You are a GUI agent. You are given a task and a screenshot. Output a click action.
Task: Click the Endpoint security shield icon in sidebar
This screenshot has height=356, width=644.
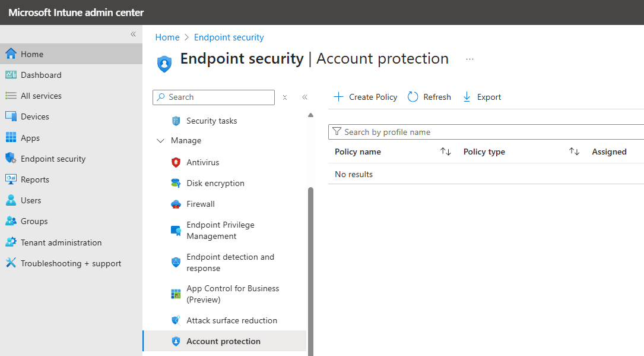[11, 158]
